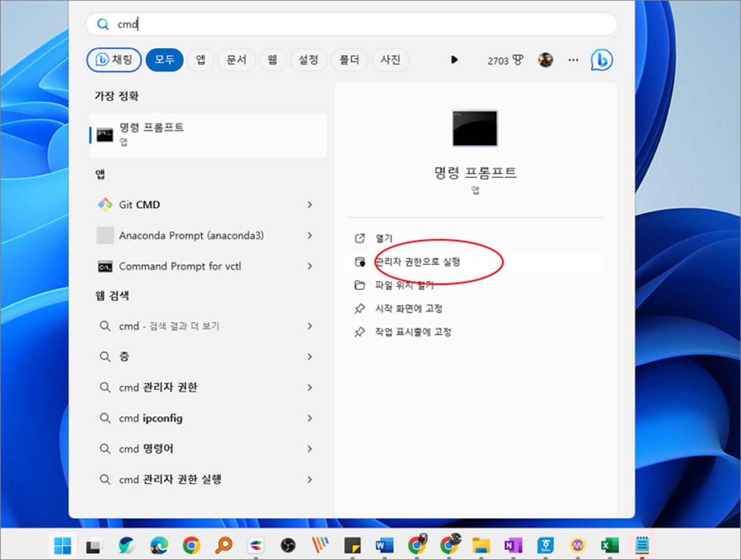741x560 pixels.
Task: Choose 파일 위치 열기
Action: click(475, 285)
